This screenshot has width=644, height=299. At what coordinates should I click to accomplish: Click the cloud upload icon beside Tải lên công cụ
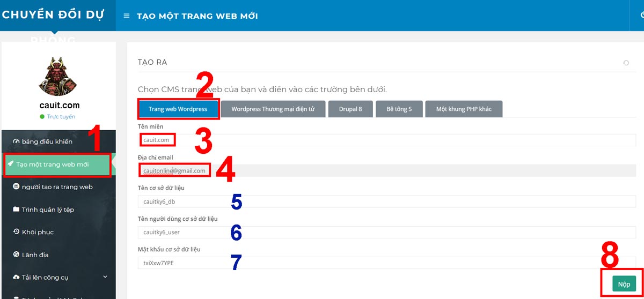[x=16, y=277]
